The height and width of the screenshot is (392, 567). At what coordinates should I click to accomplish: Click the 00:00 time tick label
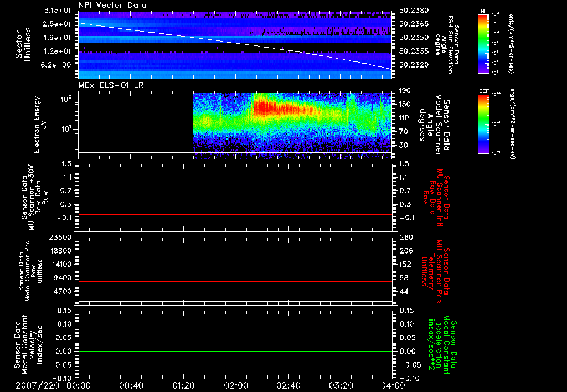point(79,385)
